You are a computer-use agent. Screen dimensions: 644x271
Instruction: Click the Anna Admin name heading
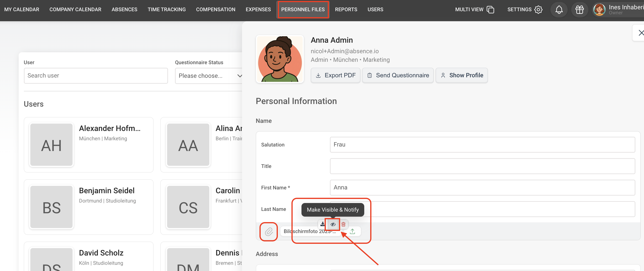[x=332, y=40]
